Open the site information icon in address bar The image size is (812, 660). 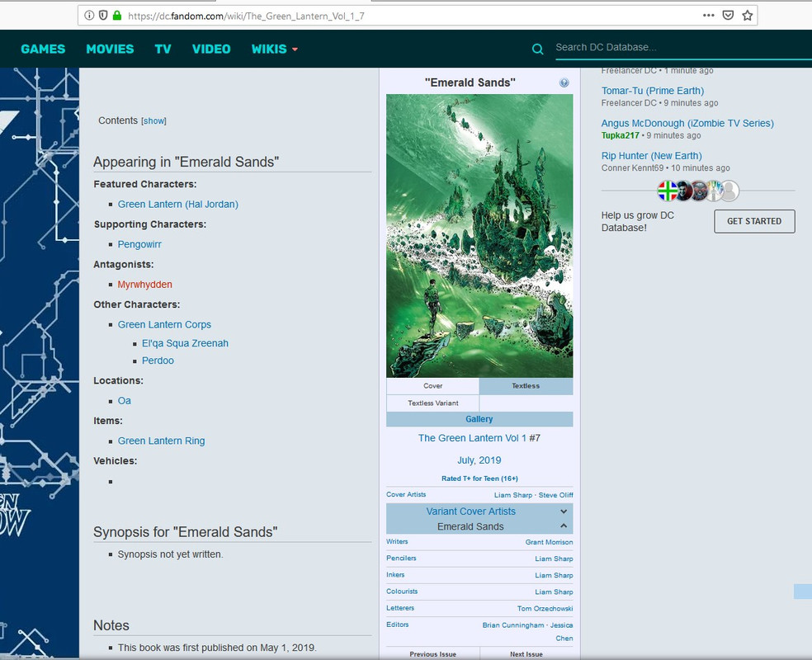click(89, 16)
